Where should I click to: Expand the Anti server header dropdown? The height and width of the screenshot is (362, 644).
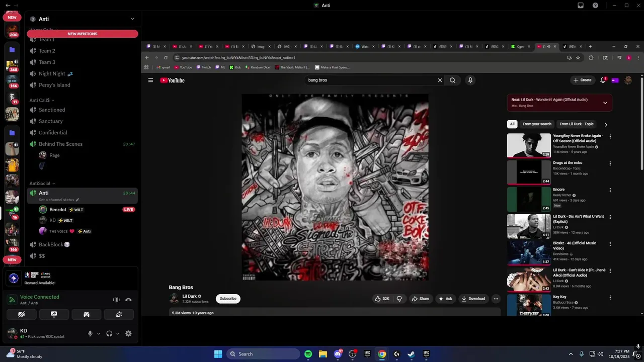point(132,19)
